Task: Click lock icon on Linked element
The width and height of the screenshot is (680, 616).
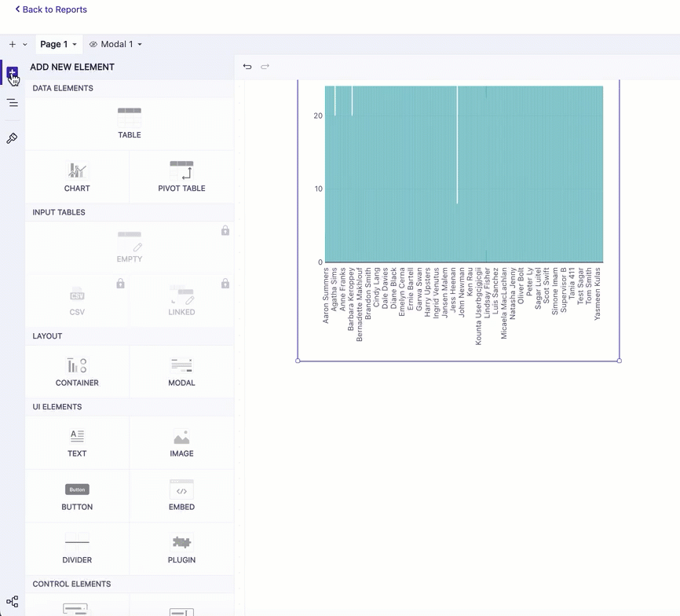Action: pos(225,284)
